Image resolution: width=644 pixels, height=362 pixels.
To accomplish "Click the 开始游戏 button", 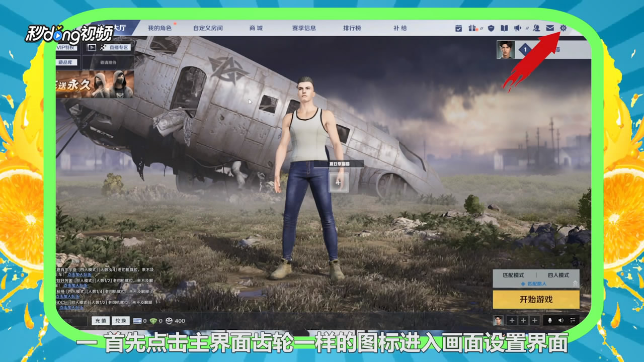I will click(536, 299).
